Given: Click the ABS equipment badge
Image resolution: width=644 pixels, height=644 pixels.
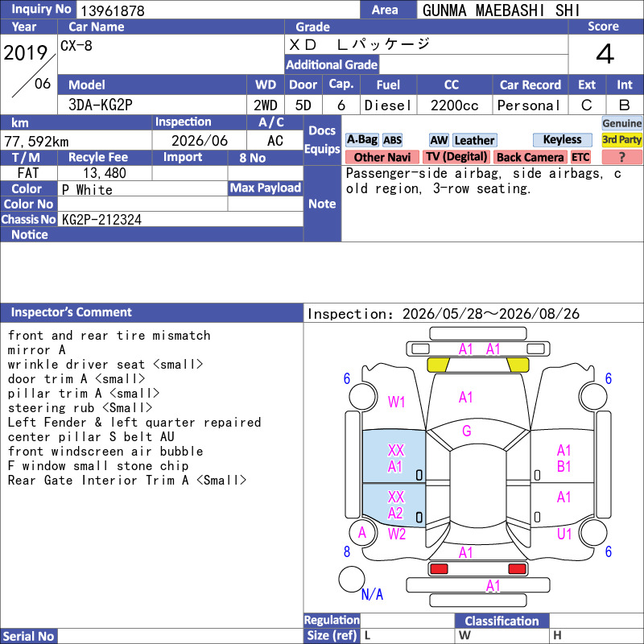Looking at the screenshot, I should click(x=392, y=140).
